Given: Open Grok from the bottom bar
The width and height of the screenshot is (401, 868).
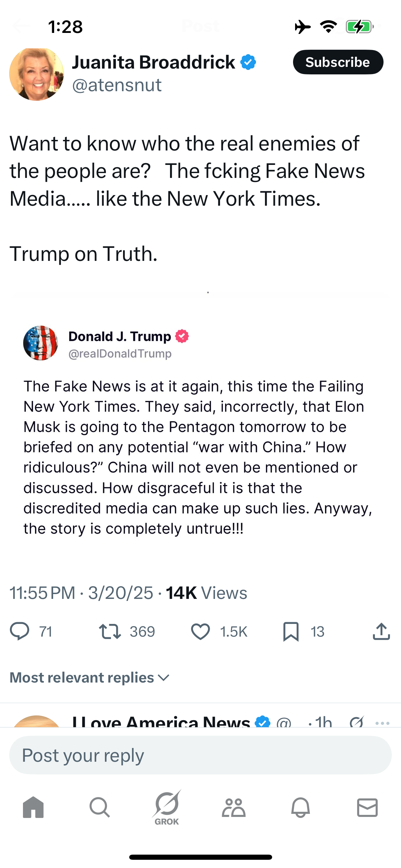Looking at the screenshot, I should (167, 808).
